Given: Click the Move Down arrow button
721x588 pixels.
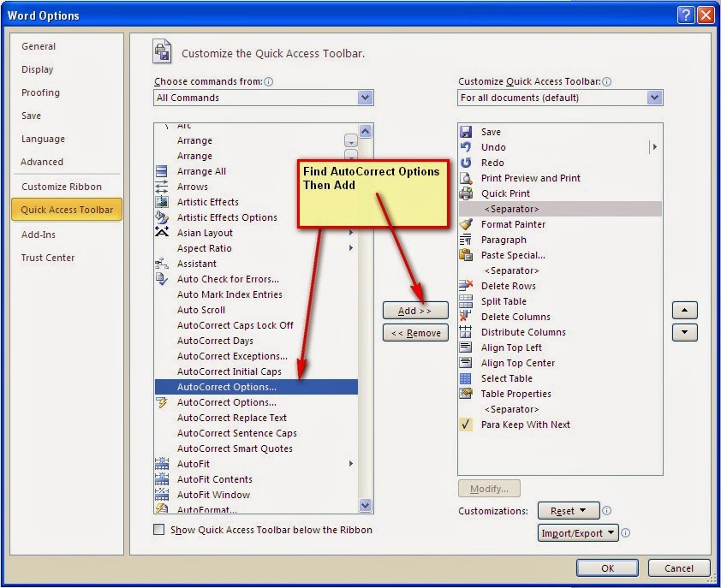Looking at the screenshot, I should coord(685,332).
